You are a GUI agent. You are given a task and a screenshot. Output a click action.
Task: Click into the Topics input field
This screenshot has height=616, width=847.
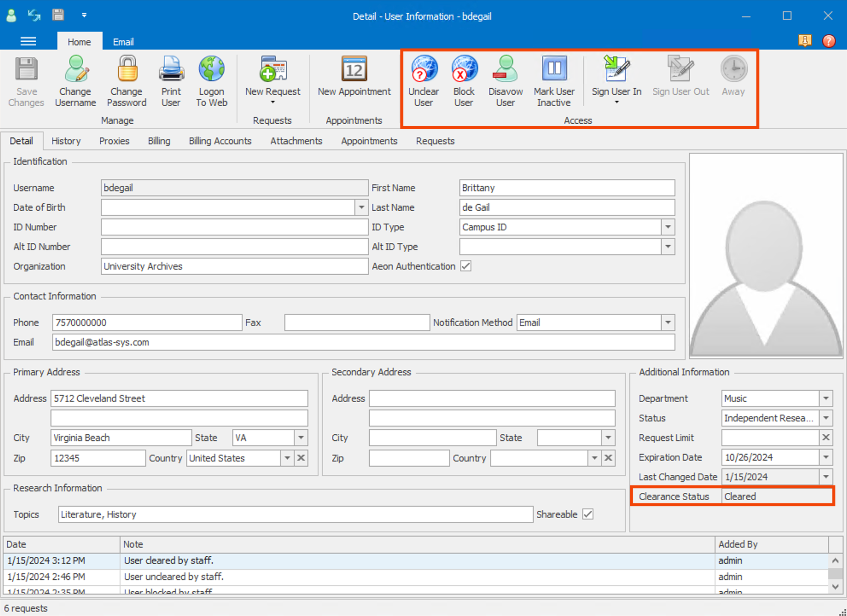click(x=295, y=514)
